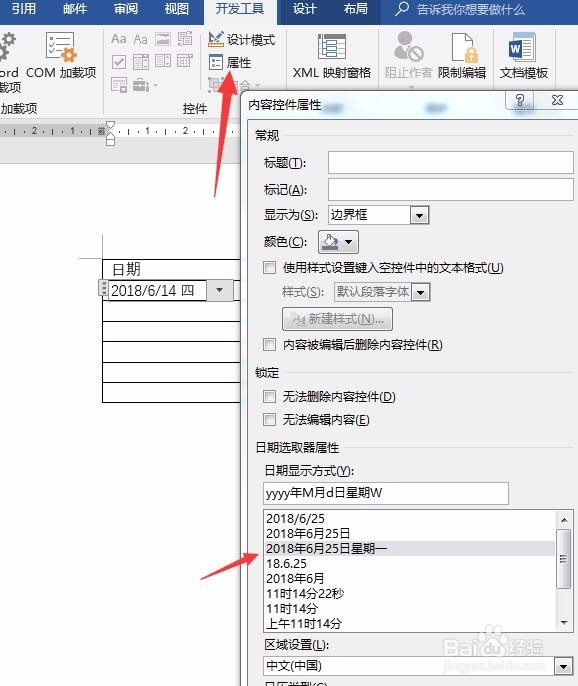Insert Building Block Gallery control
578x686 pixels.
click(185, 39)
